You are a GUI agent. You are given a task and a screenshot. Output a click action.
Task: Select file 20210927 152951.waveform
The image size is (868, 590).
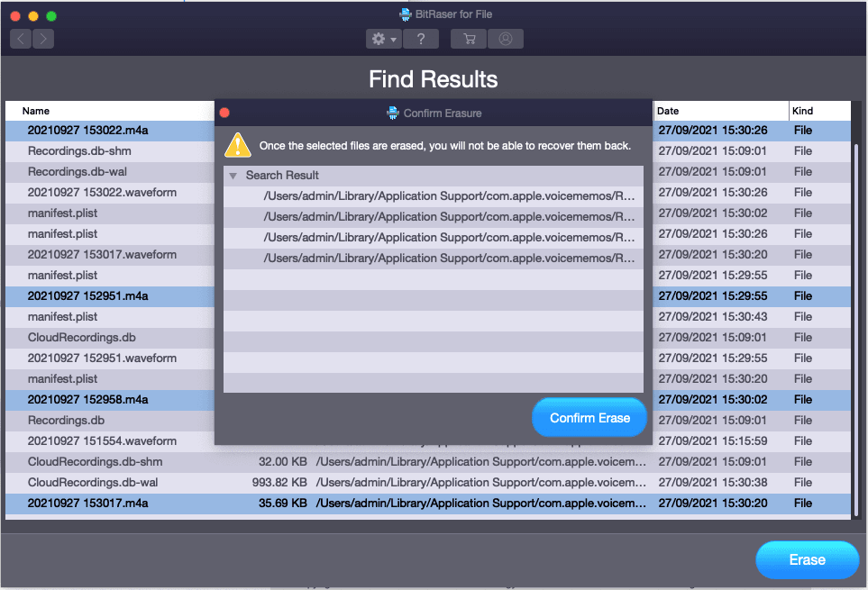[x=102, y=359]
